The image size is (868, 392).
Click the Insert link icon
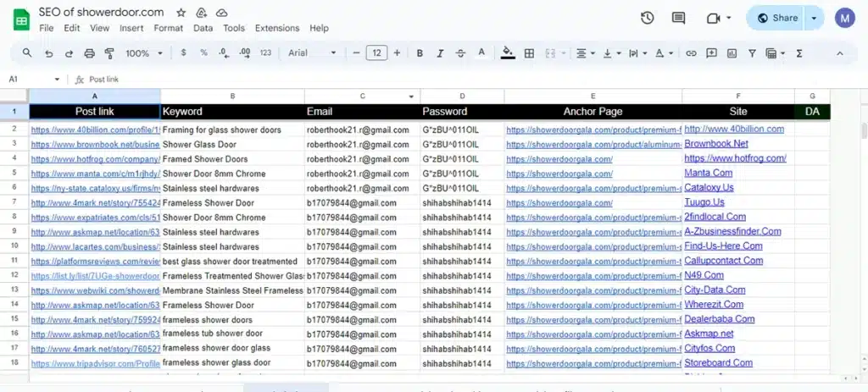(x=691, y=53)
